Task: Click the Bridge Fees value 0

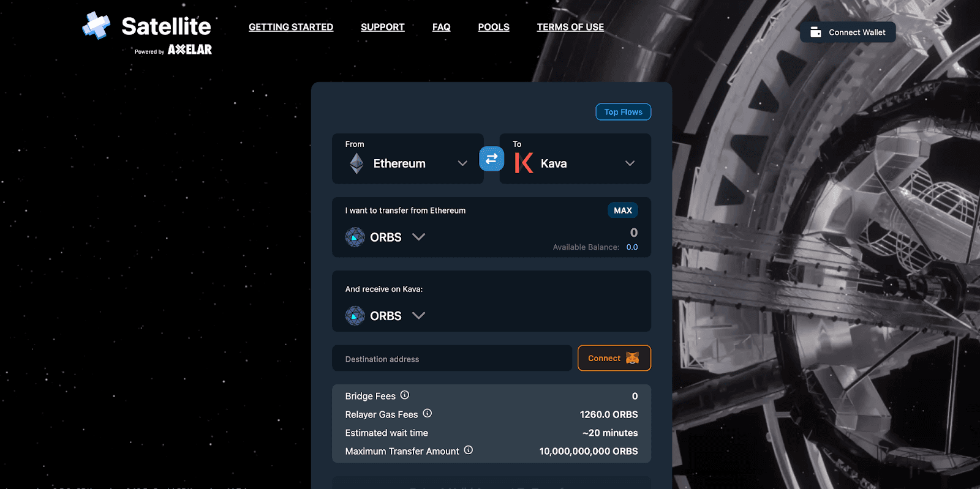Action: point(635,396)
